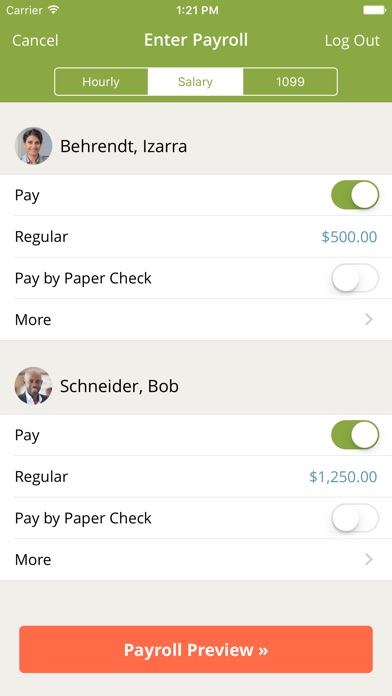Expand More chevron under Schneider, Bob
The width and height of the screenshot is (392, 696).
[x=368, y=559]
